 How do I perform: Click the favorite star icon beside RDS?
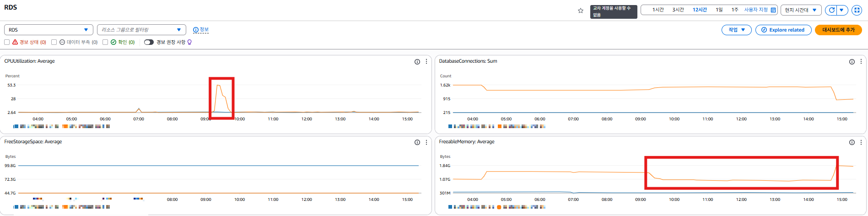(x=581, y=11)
